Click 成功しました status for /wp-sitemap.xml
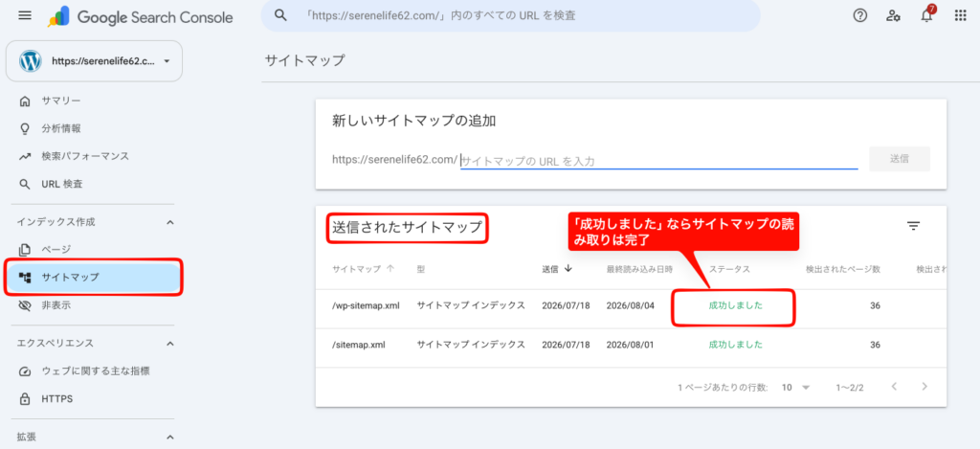This screenshot has width=980, height=449. coord(735,305)
